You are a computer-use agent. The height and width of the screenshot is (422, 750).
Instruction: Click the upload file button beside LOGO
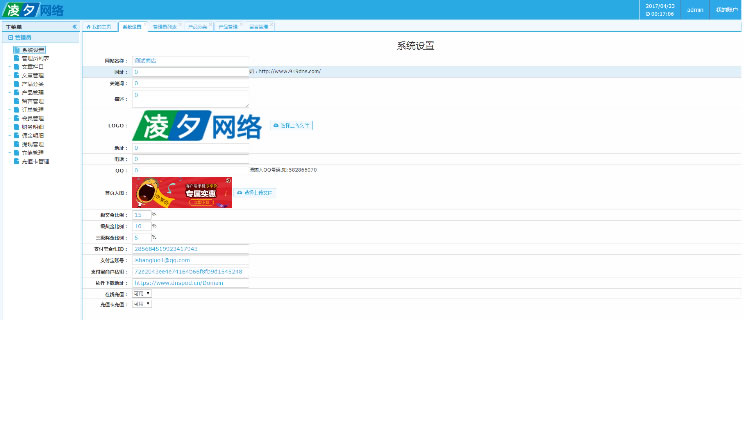[x=291, y=125]
